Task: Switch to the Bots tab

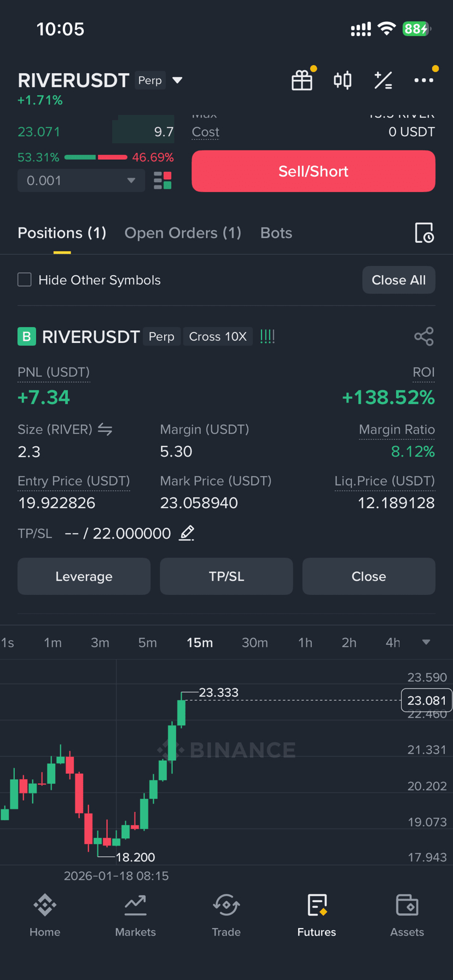Action: tap(276, 233)
